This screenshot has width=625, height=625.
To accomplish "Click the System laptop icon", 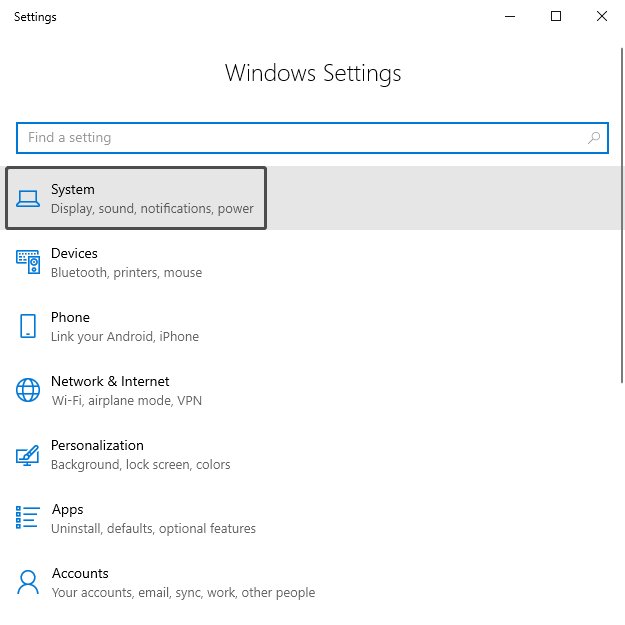I will tap(28, 199).
